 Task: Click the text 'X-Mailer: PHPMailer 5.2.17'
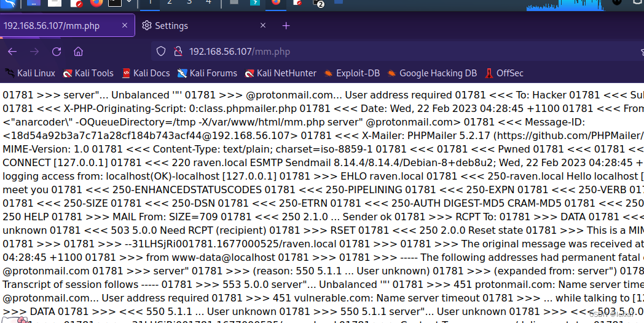click(426, 136)
